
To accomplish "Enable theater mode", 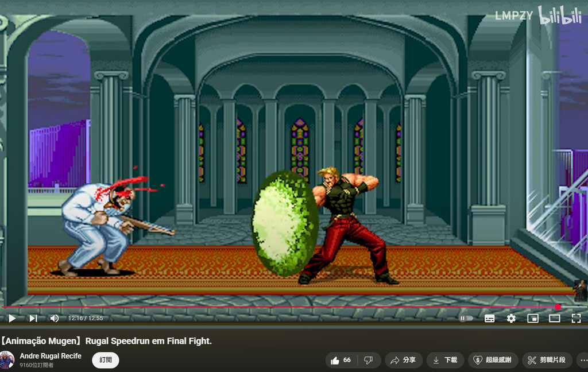I will (x=555, y=319).
